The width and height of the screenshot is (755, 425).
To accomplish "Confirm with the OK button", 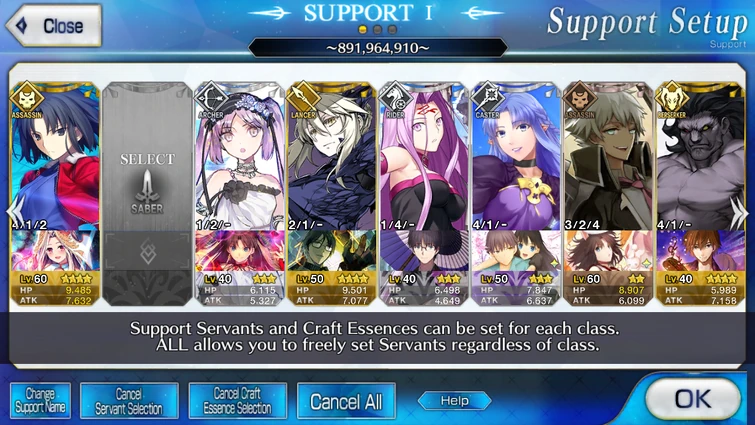I will pyautogui.click(x=692, y=399).
